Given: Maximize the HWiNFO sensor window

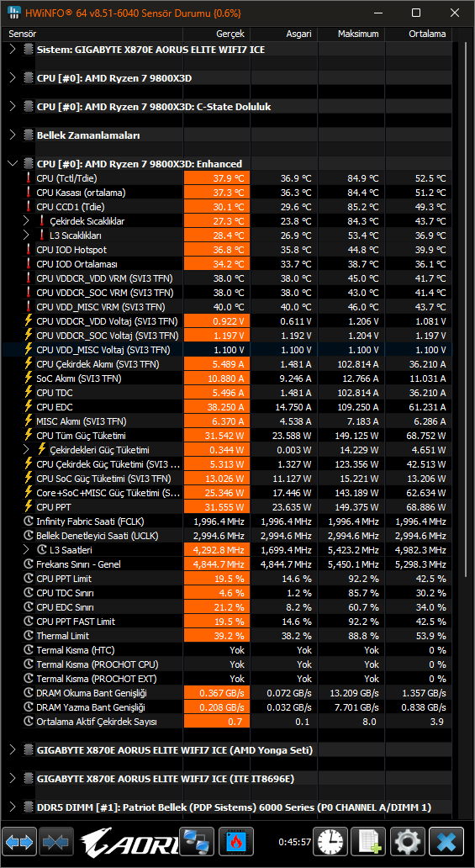Looking at the screenshot, I should [416, 13].
